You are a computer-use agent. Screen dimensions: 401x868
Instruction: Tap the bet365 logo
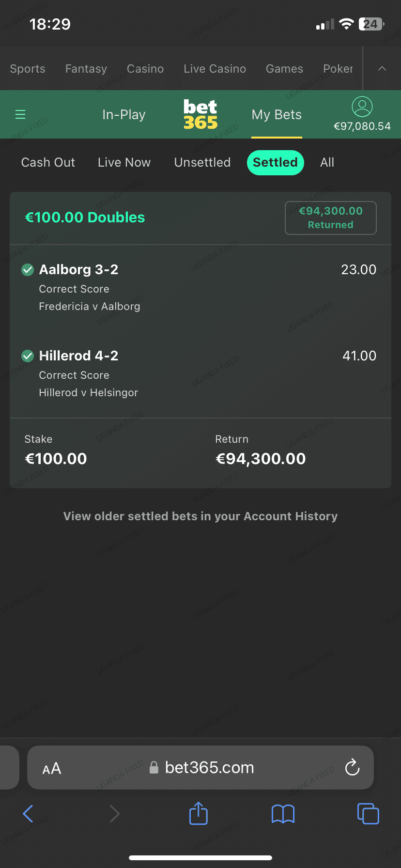click(200, 115)
